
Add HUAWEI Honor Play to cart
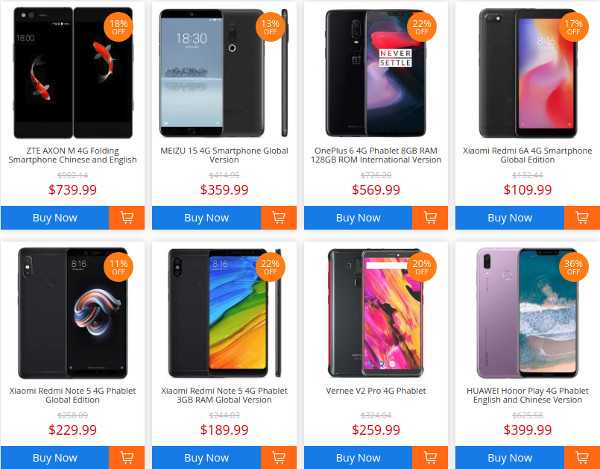(582, 458)
